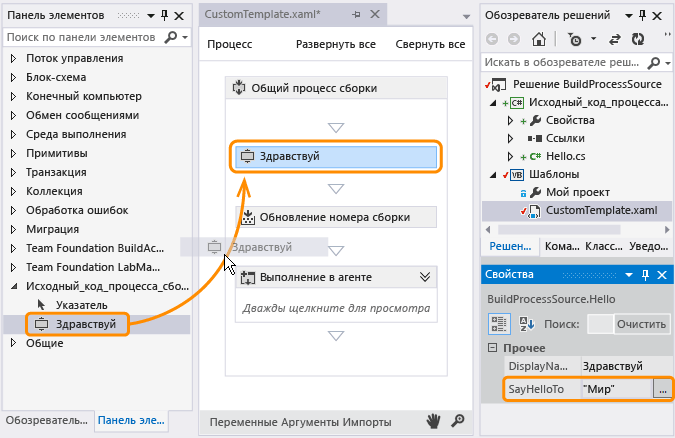Expand Поток управления toolbox group
Image resolution: width=675 pixels, height=438 pixels.
13,58
